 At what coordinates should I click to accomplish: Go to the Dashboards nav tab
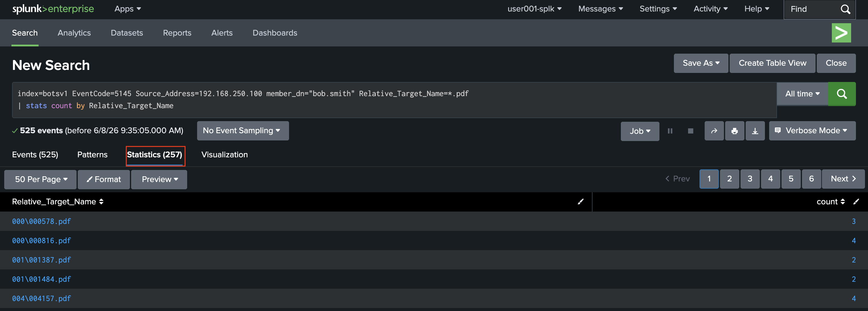point(275,33)
